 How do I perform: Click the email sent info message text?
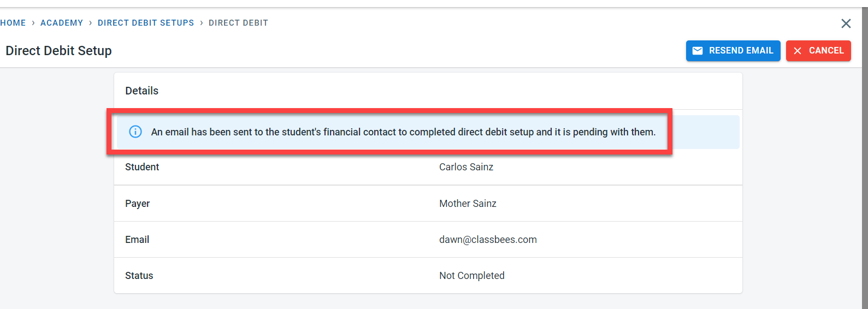403,132
